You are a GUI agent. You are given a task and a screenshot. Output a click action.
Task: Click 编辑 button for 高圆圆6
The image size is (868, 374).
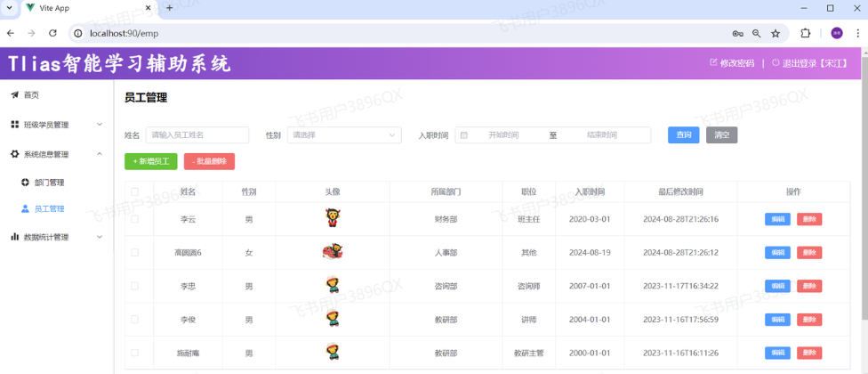coord(778,253)
